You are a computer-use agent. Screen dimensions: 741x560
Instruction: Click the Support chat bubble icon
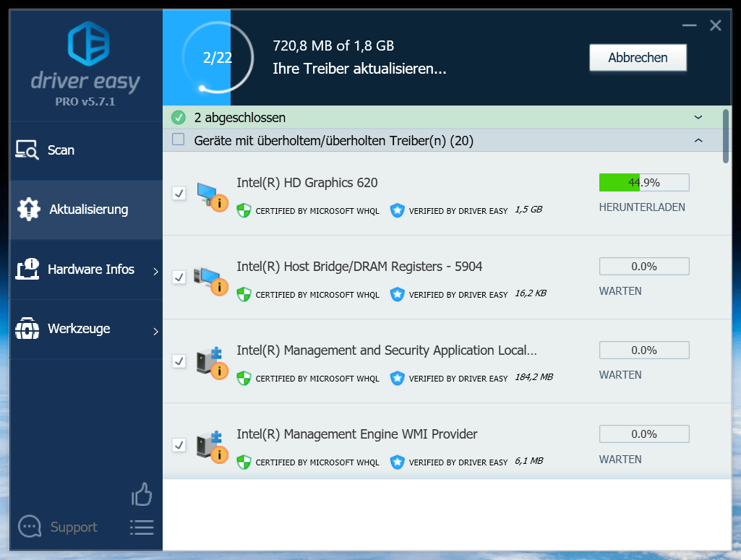(x=30, y=527)
